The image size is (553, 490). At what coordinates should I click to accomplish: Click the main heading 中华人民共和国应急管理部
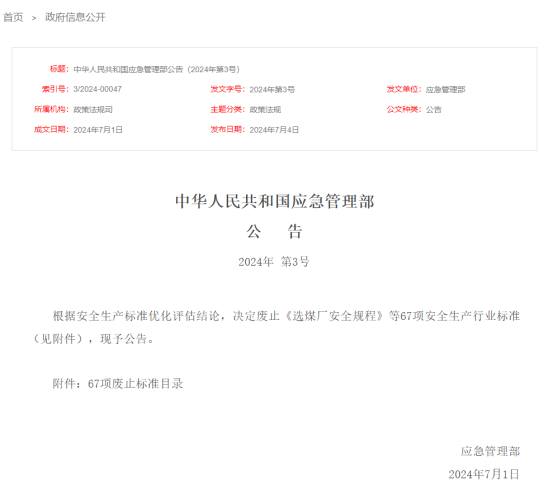pyautogui.click(x=275, y=201)
